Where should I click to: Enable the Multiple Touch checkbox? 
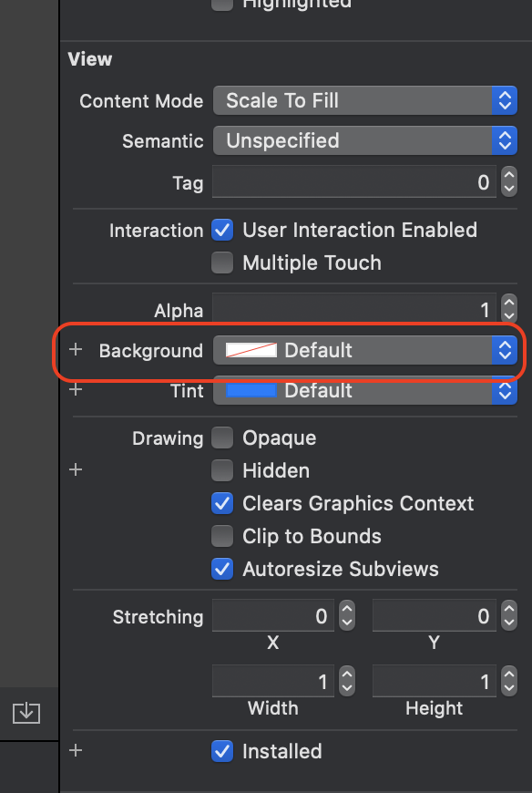pos(222,263)
